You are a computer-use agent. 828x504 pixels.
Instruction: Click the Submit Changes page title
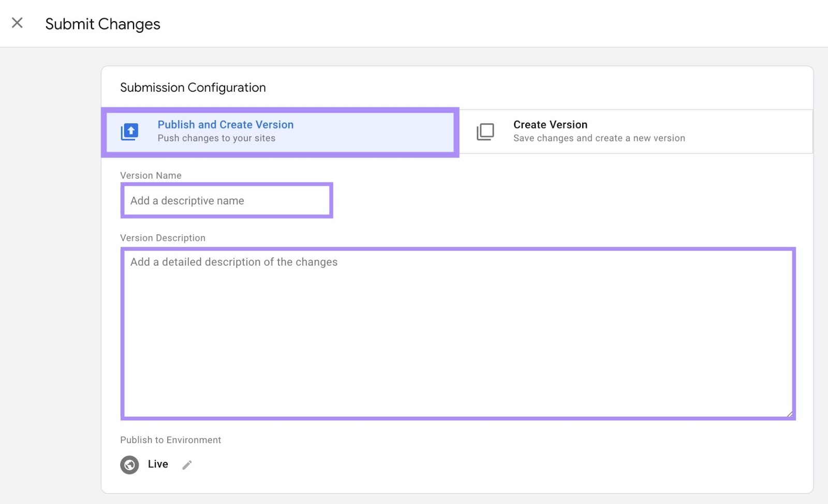[102, 24]
